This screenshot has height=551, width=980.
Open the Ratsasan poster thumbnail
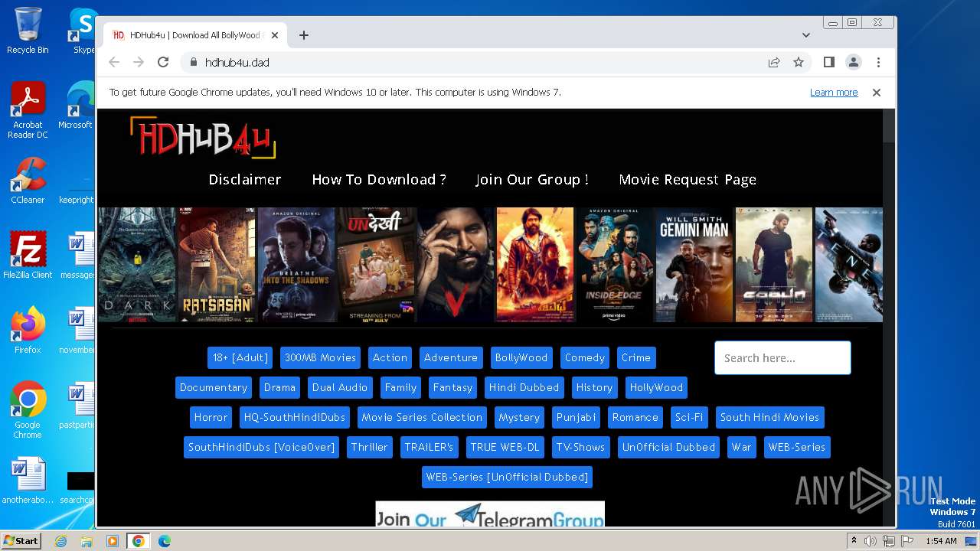(x=217, y=265)
